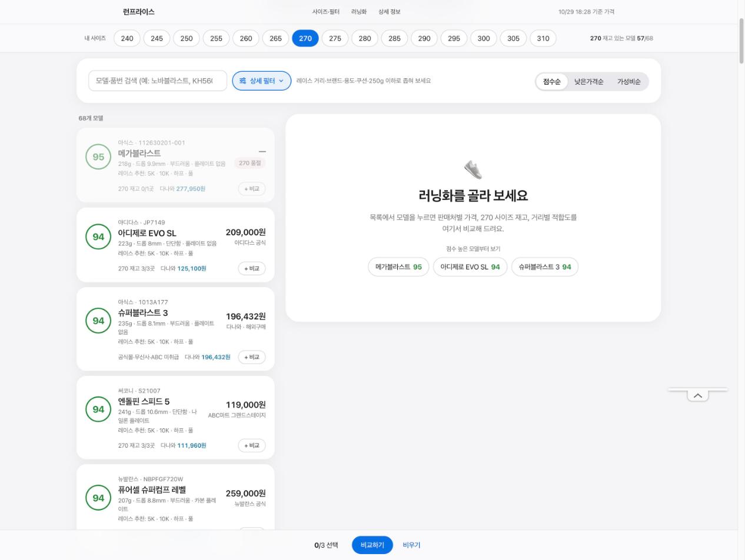Sort by 낮은가격순 tab
745x560 pixels.
point(589,82)
